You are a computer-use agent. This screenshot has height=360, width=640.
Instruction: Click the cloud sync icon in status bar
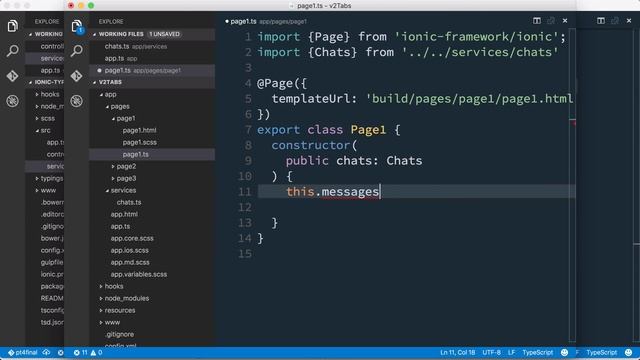click(x=46, y=352)
